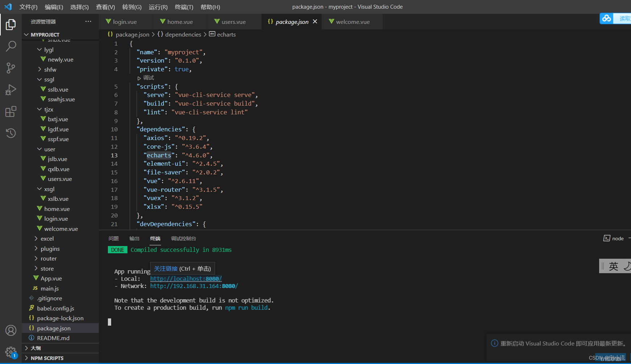Viewport: 631px width, 364px height.
Task: Open the 192.168.31.164:8080 network link
Action: click(194, 286)
